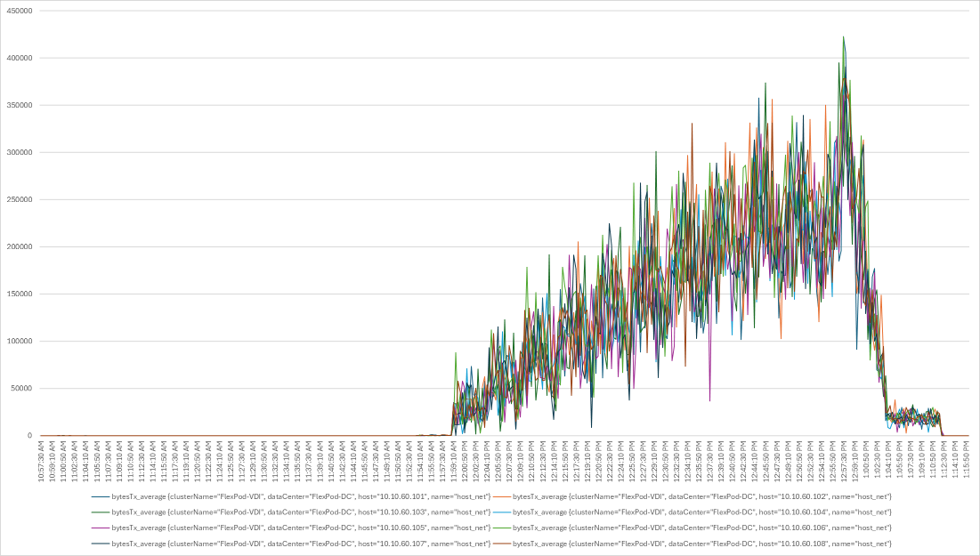980x556 pixels.
Task: Select the legend entry for host 10.10.60.101
Action: [291, 496]
